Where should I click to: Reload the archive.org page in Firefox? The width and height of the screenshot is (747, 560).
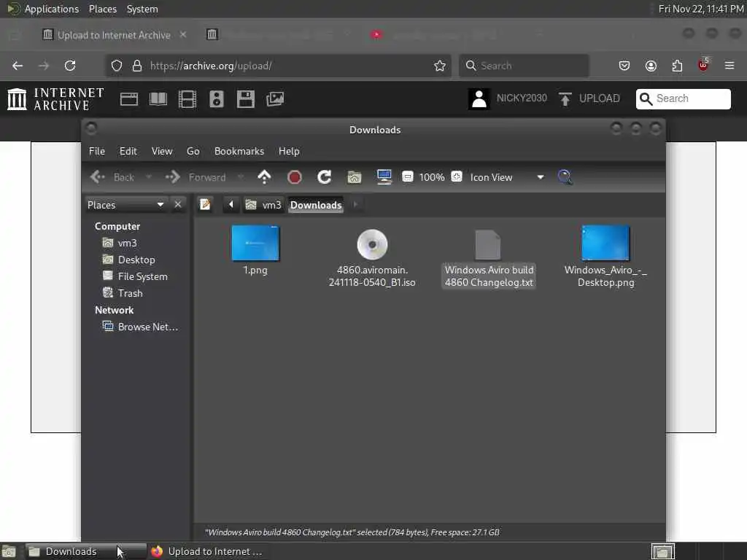pos(70,66)
